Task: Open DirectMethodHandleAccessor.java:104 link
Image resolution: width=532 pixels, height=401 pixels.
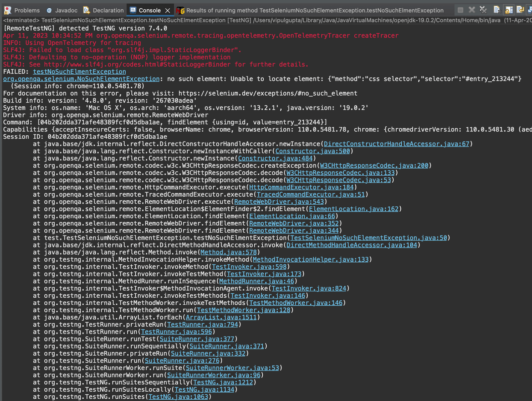Action: tap(352, 245)
